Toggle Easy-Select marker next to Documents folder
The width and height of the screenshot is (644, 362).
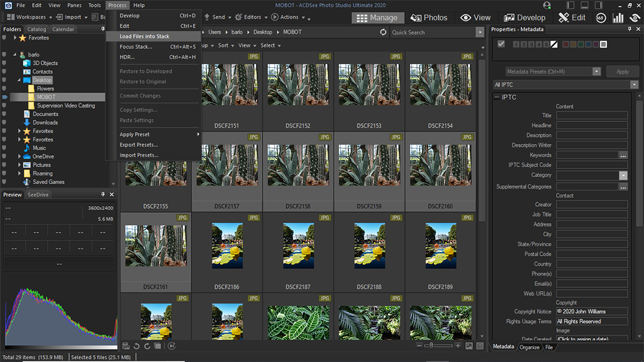click(x=5, y=114)
